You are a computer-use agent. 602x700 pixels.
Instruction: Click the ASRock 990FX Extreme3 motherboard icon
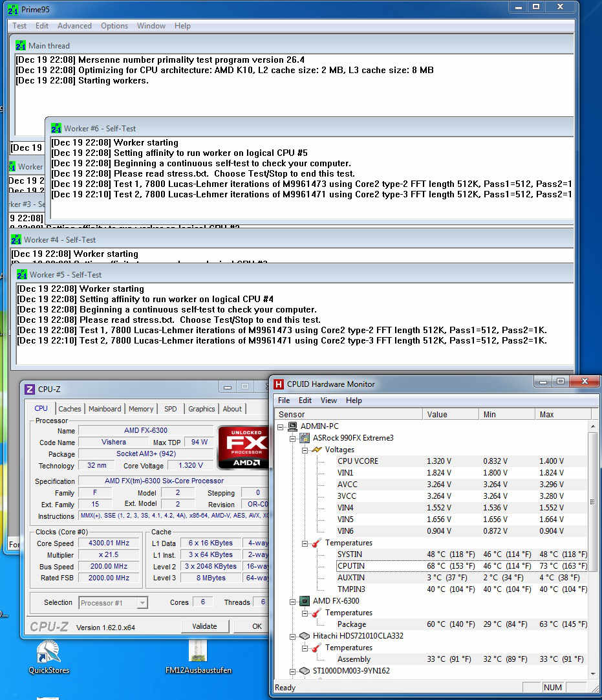305,438
